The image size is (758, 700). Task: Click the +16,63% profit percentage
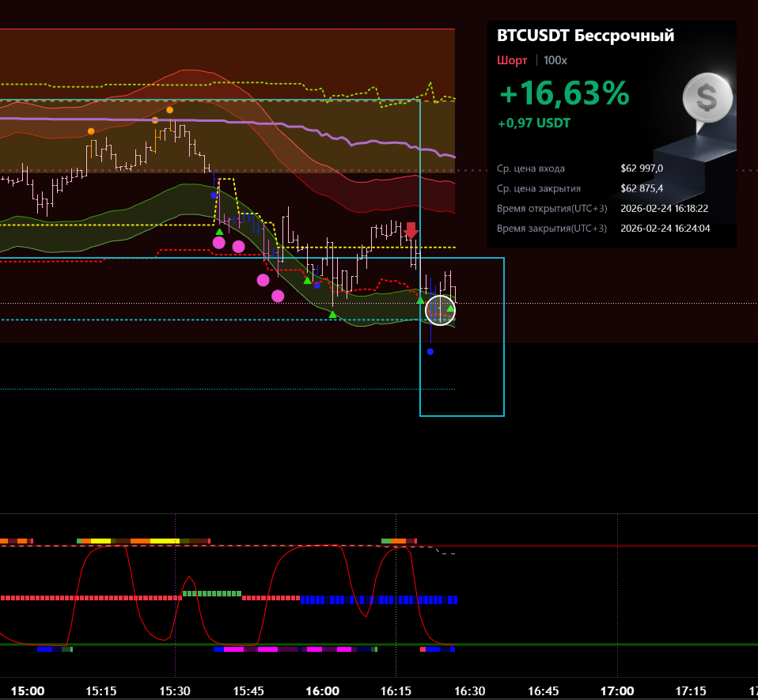(564, 94)
